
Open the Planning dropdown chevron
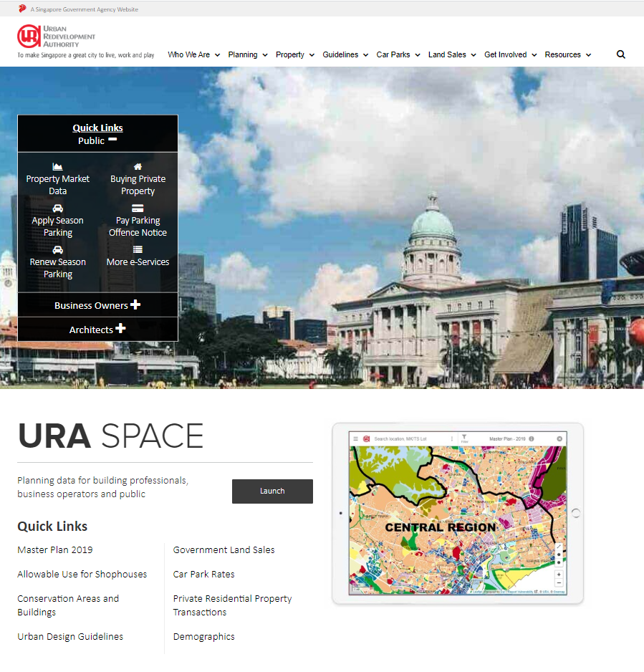(265, 55)
